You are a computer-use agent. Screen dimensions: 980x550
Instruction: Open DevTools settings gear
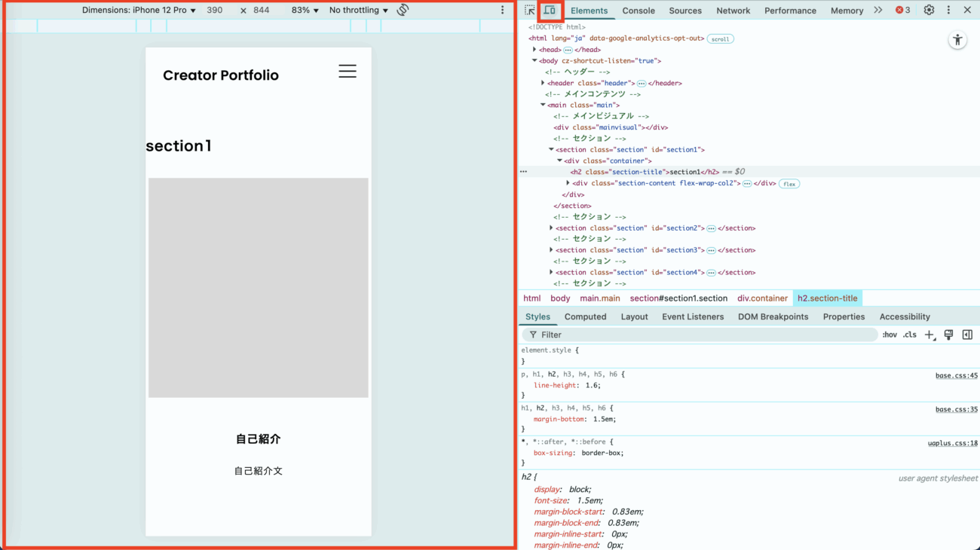point(929,11)
